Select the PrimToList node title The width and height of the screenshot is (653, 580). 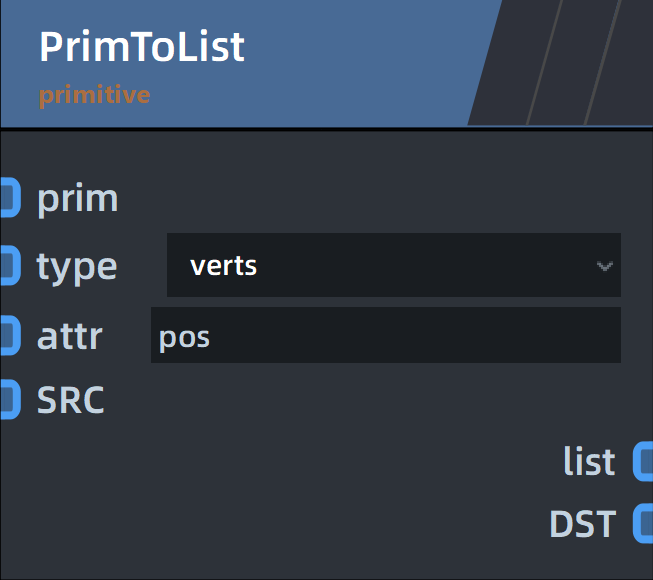click(x=142, y=47)
